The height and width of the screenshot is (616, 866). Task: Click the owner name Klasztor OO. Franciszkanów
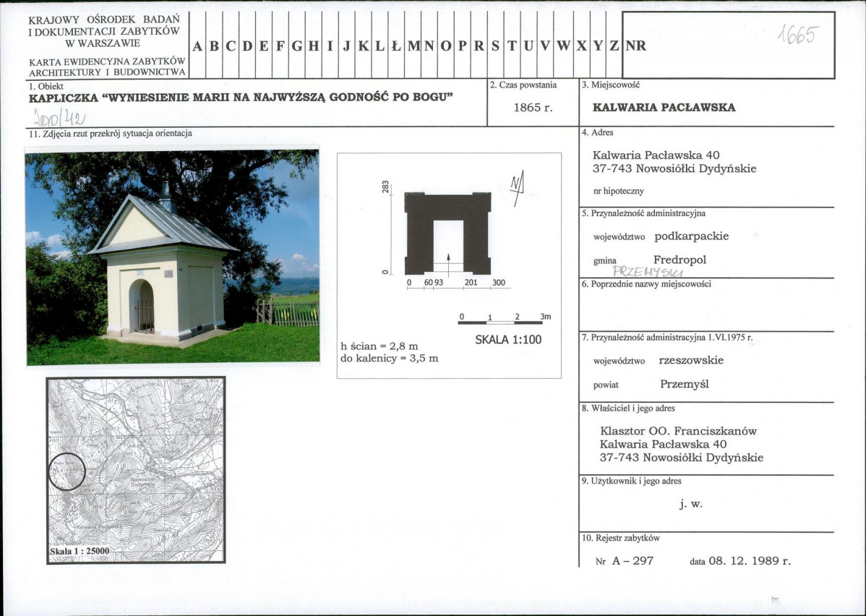[x=678, y=432]
